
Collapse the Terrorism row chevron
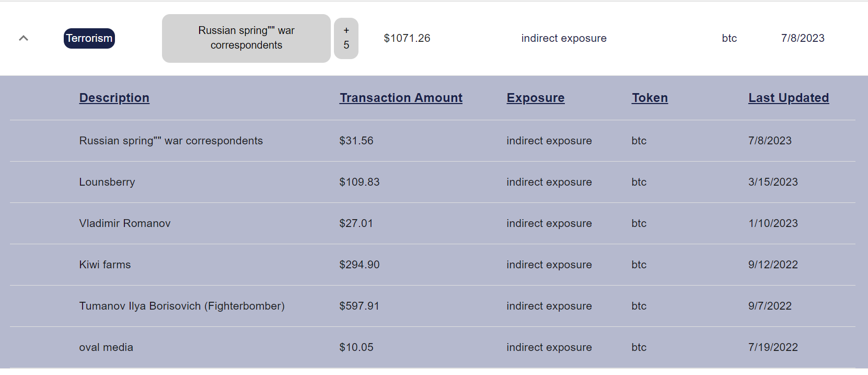pos(24,38)
